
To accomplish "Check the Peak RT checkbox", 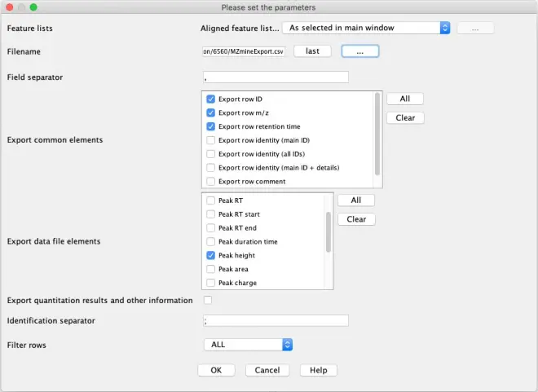I will point(210,200).
